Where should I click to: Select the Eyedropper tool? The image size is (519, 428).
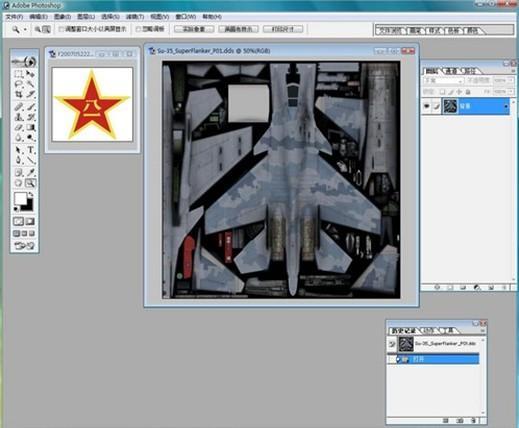pyautogui.click(x=30, y=172)
